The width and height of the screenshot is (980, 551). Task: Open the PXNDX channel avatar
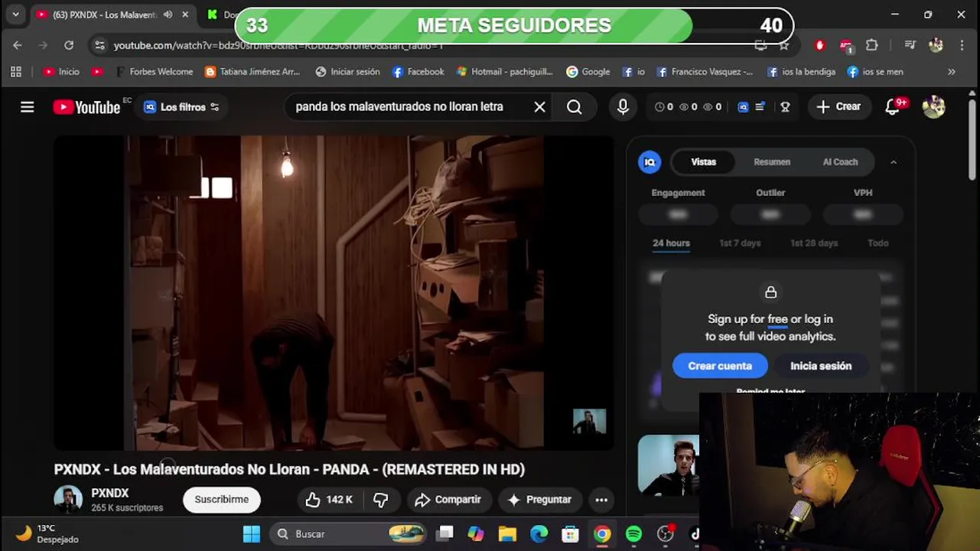pyautogui.click(x=68, y=500)
